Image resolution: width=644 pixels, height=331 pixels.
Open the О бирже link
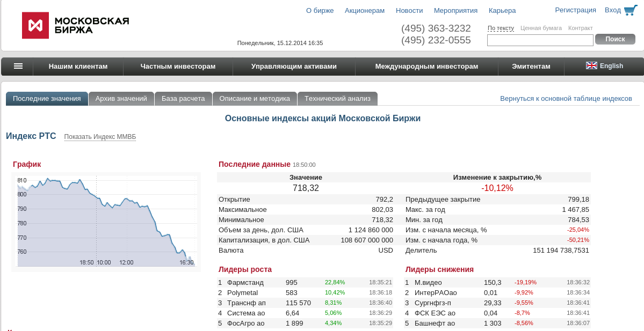pos(320,11)
